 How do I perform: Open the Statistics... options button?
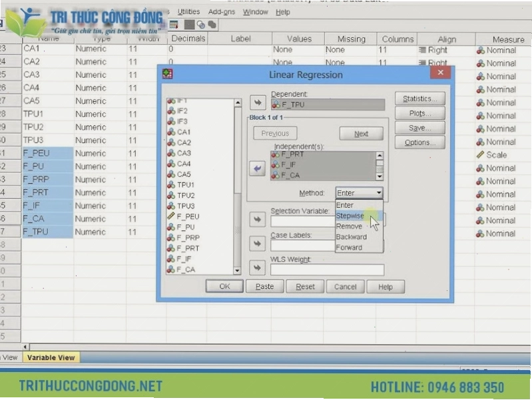click(x=420, y=99)
